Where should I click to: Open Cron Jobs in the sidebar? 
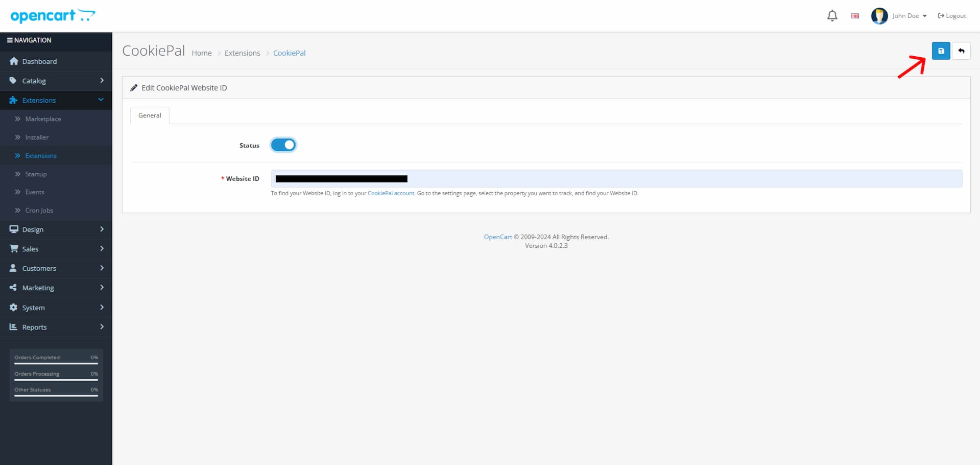pos(39,211)
